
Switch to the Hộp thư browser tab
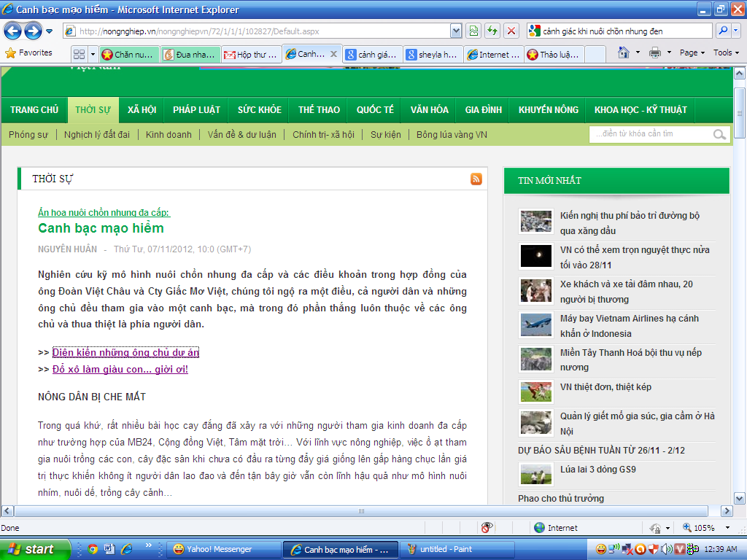(250, 54)
